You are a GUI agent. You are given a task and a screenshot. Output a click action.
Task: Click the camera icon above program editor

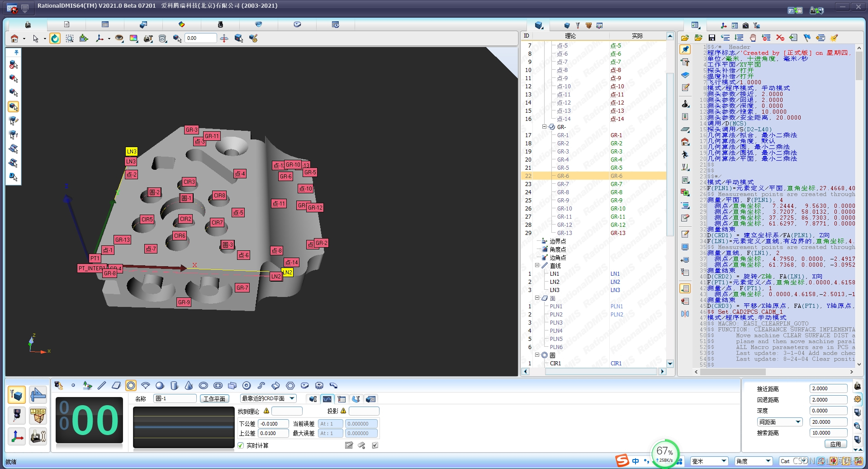745,25
